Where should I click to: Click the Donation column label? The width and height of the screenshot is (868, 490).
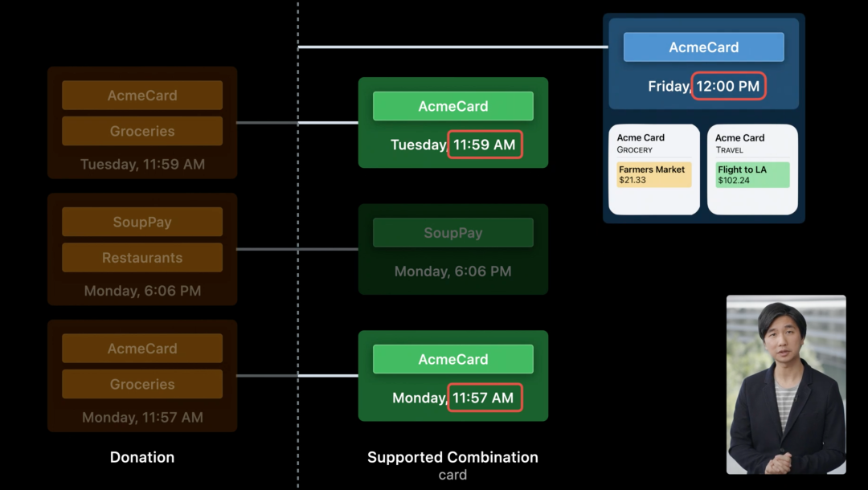[142, 457]
